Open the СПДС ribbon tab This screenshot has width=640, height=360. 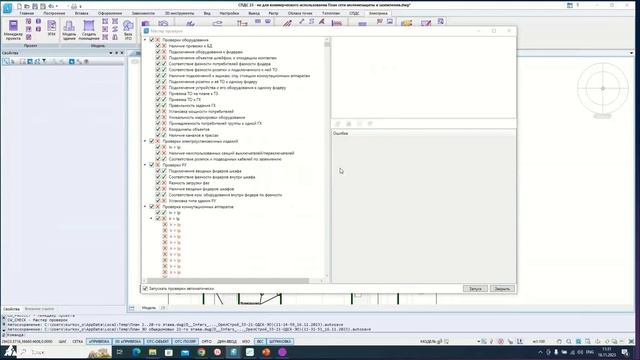coord(354,13)
